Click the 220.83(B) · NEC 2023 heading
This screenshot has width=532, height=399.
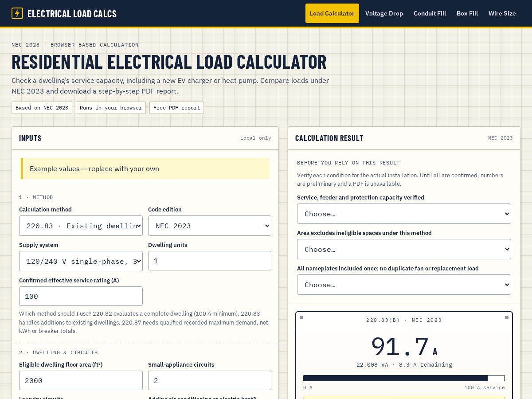[x=404, y=320]
